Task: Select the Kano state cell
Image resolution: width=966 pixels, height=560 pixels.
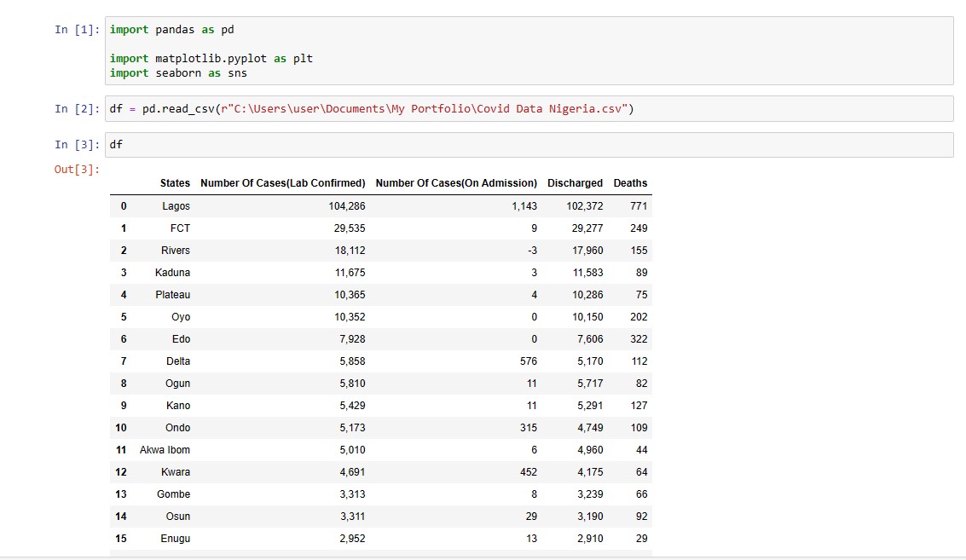Action: click(x=178, y=406)
